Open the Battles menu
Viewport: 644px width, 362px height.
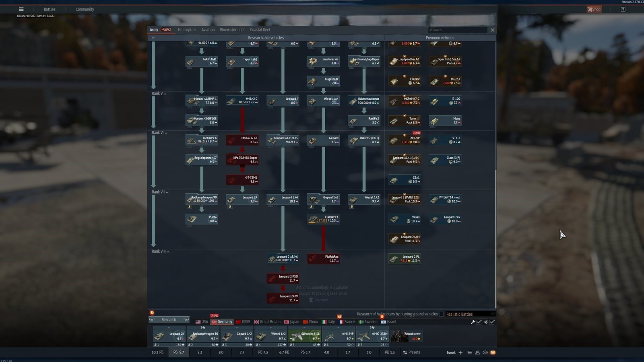tap(50, 9)
